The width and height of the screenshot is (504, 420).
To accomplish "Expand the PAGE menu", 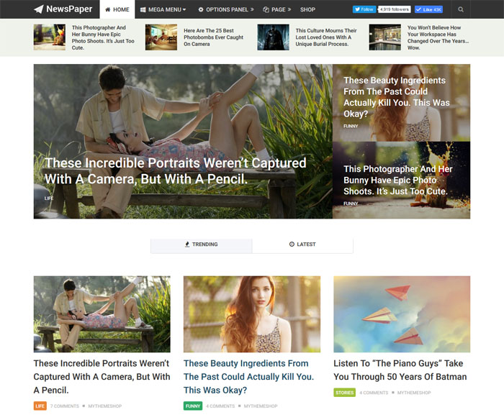I will (277, 9).
